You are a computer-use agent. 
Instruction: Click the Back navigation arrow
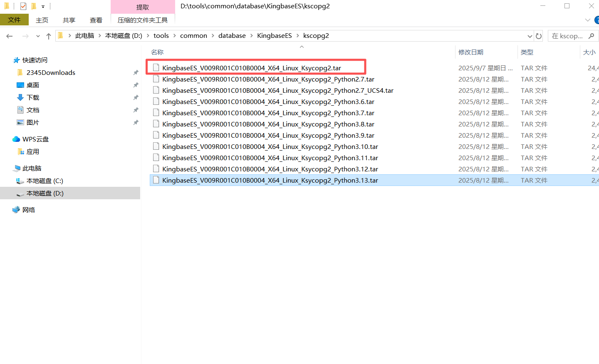click(x=10, y=36)
